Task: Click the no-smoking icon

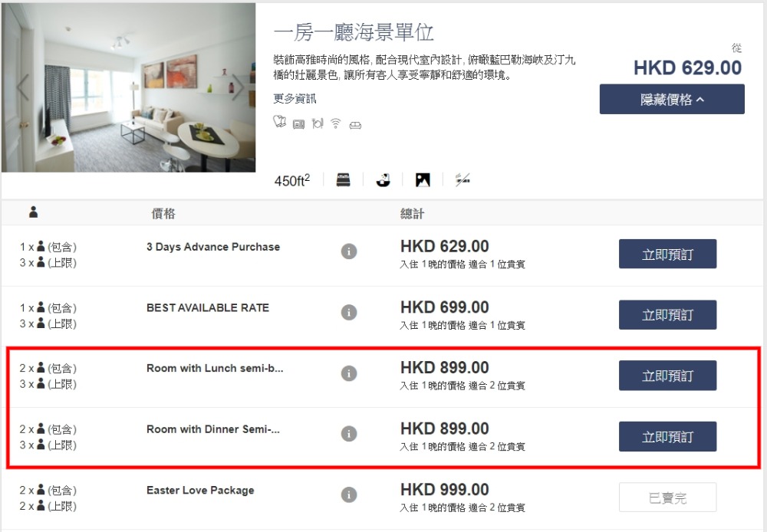Action: [x=462, y=180]
